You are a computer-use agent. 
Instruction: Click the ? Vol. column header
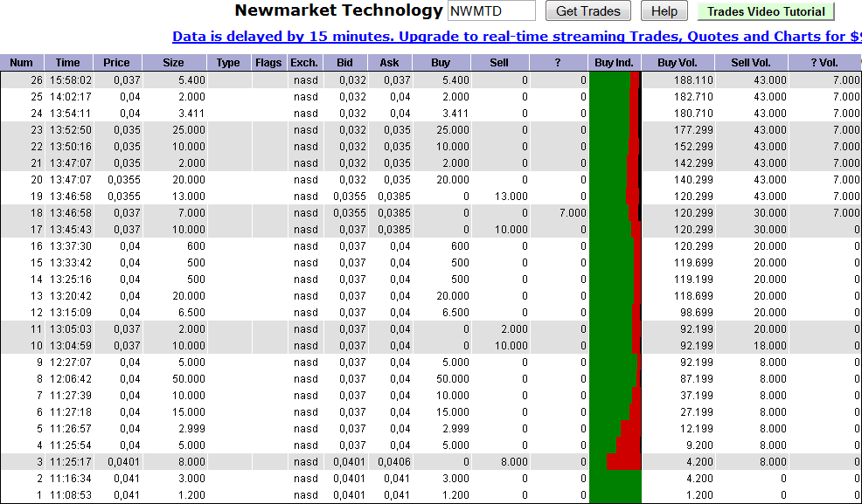pyautogui.click(x=824, y=63)
